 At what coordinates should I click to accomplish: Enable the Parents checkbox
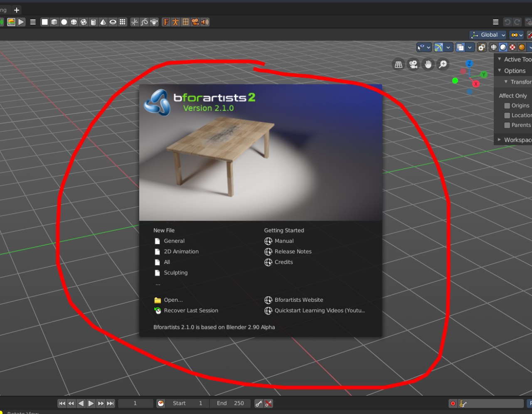507,125
